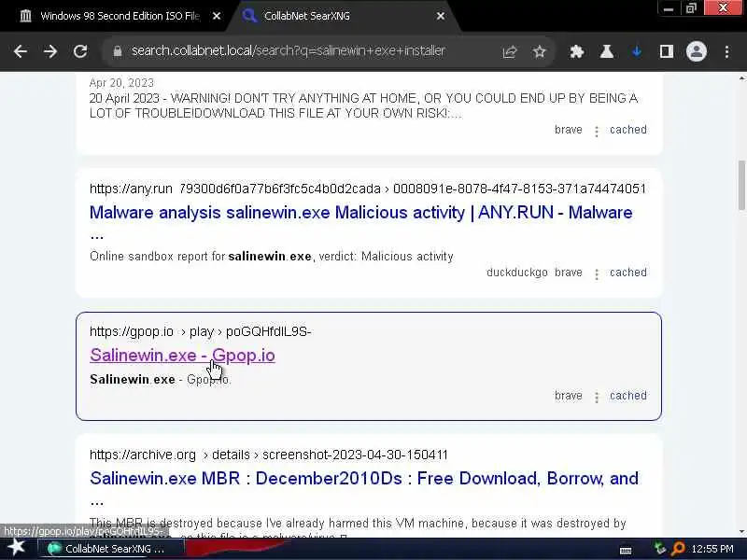Screen dimensions: 747x560
Task: Go back to previous page
Action: pyautogui.click(x=21, y=51)
